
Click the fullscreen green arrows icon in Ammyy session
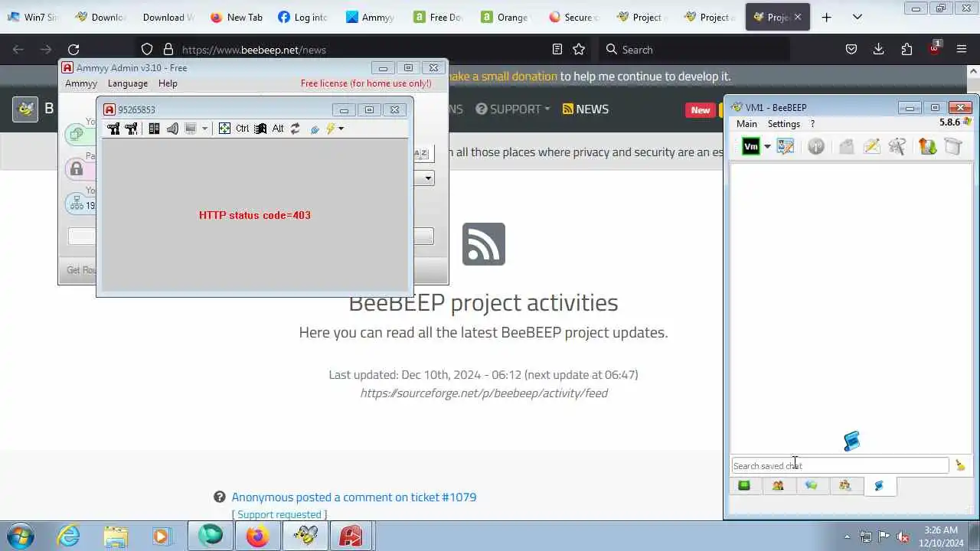224,129
